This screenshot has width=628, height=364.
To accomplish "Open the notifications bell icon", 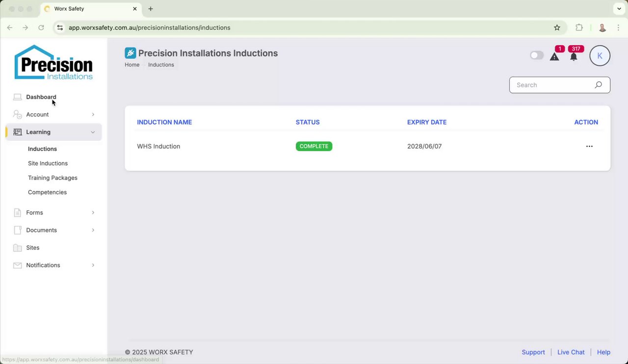I will (x=573, y=56).
